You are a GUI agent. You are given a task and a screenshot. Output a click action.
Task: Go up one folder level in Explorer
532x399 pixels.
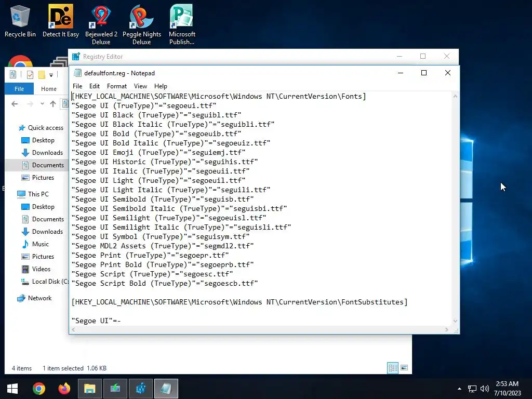pyautogui.click(x=52, y=104)
